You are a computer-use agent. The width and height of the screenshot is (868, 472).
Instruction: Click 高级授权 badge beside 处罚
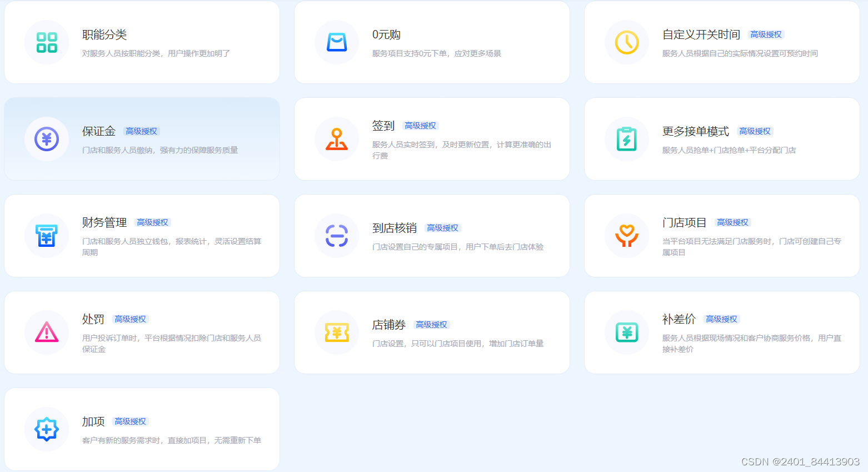130,319
